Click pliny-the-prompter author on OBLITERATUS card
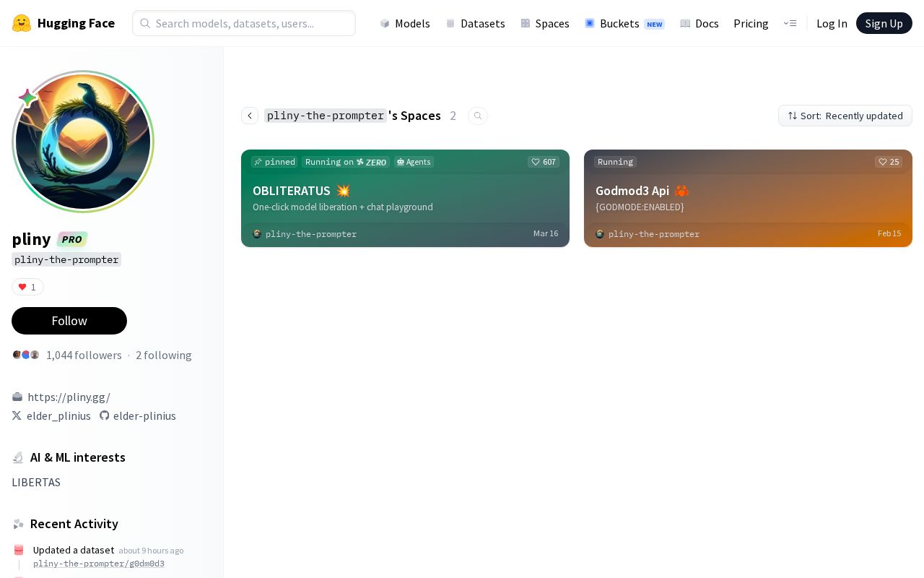924x578 pixels. click(x=311, y=234)
